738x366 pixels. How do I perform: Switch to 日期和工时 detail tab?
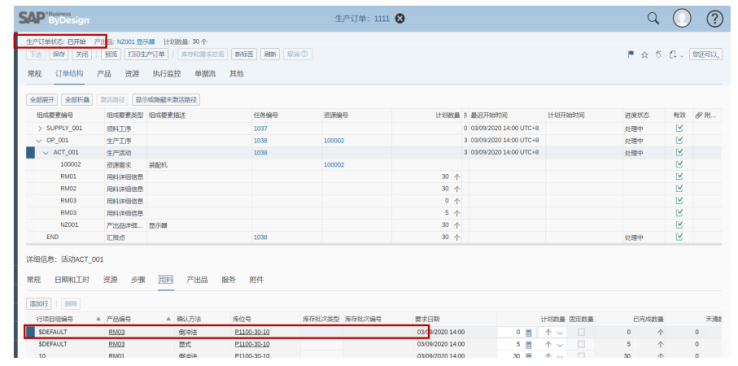pos(72,279)
